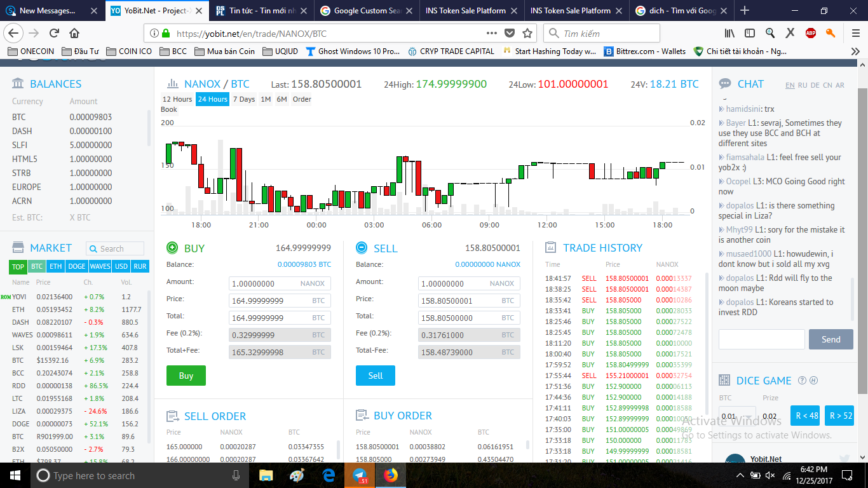This screenshot has width=868, height=488.
Task: Select the WAVES market tab
Action: [x=100, y=266]
